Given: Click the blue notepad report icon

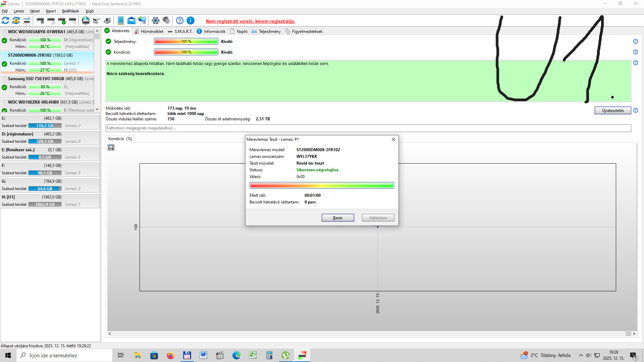Looking at the screenshot, I should 121,20.
